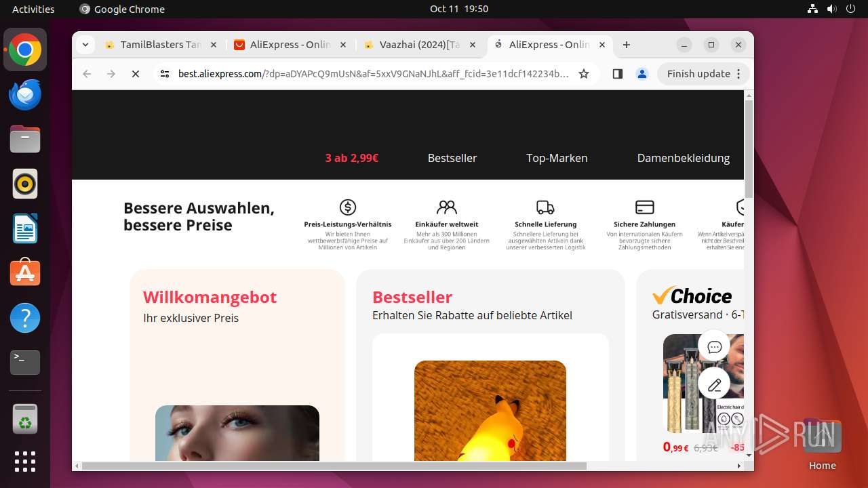Launch LibreOffice Writer from the dock
This screenshot has width=868, height=488.
coord(25,228)
